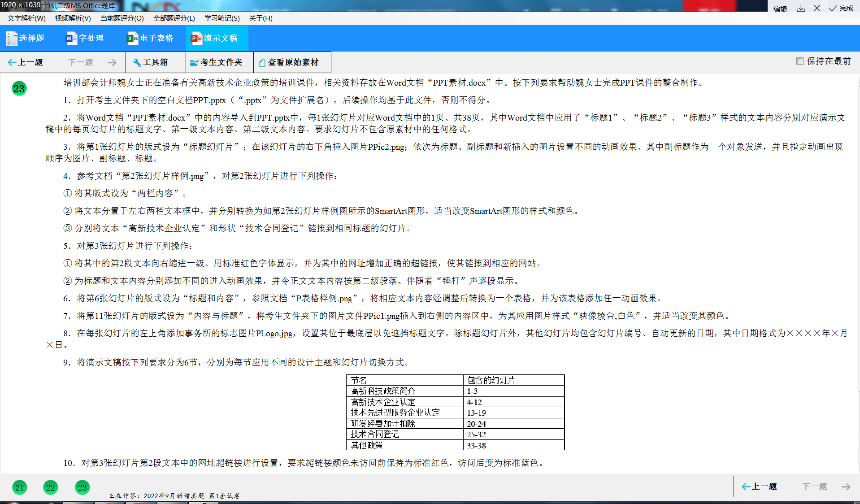
Task: Expand the 全部题评分(L) menu
Action: pyautogui.click(x=174, y=18)
